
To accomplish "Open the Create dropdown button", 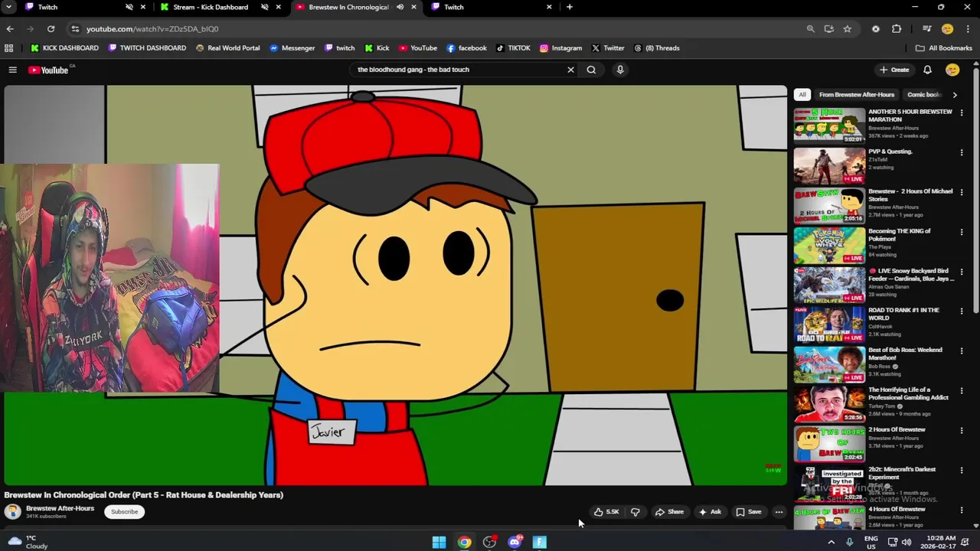I will (x=894, y=70).
